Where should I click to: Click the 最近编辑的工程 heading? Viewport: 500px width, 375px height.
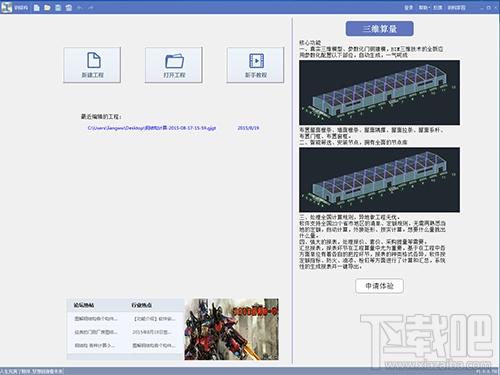[101, 117]
